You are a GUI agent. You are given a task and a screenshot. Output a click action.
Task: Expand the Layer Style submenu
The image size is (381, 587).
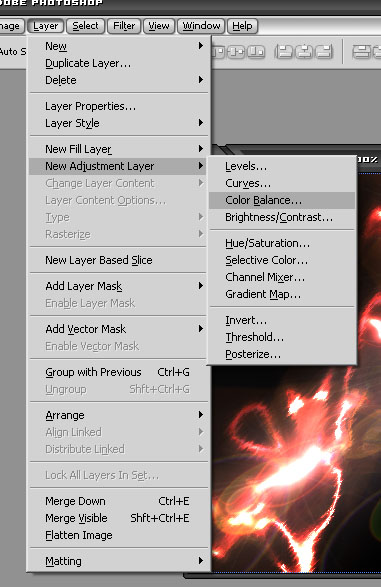click(118, 123)
